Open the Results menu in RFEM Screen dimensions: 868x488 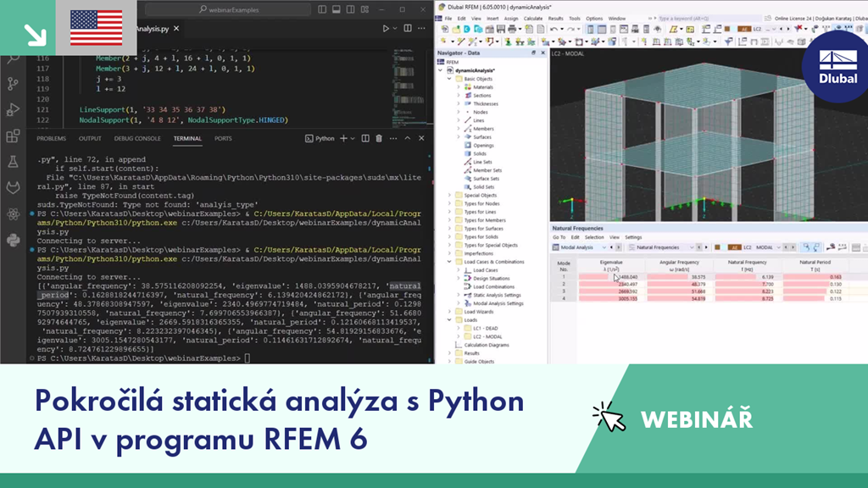pyautogui.click(x=555, y=19)
